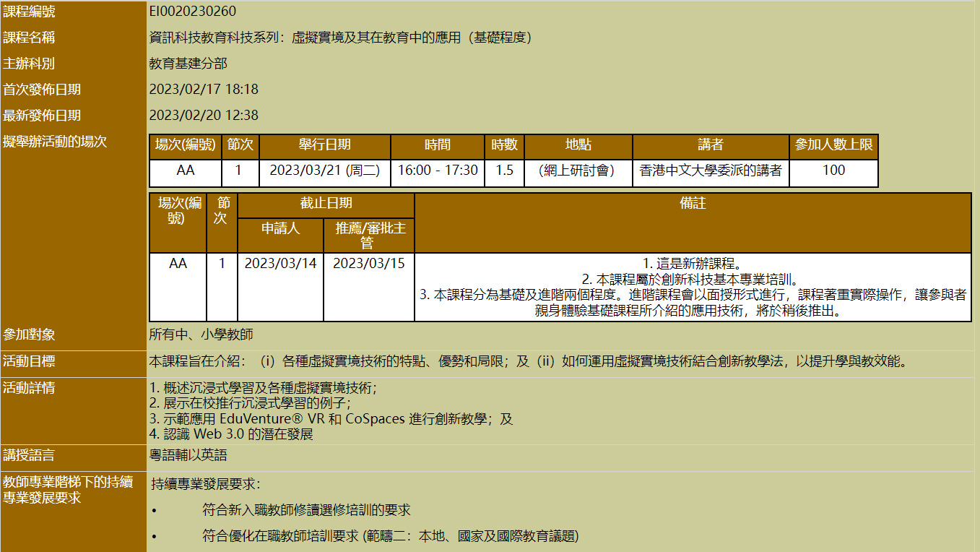Select the course title about 虛擬實境
The image size is (980, 552).
coord(340,38)
